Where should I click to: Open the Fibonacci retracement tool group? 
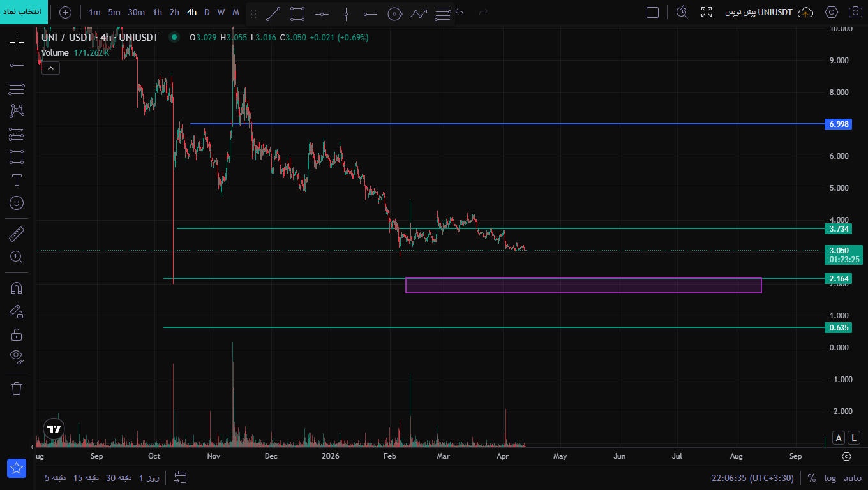tap(17, 88)
